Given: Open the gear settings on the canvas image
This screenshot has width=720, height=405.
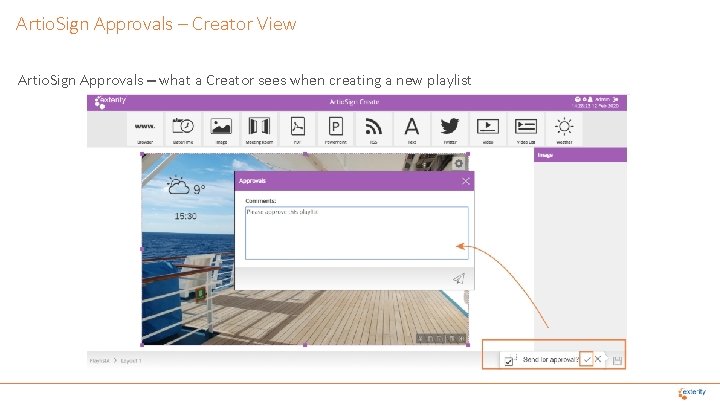Looking at the screenshot, I should coord(458,163).
